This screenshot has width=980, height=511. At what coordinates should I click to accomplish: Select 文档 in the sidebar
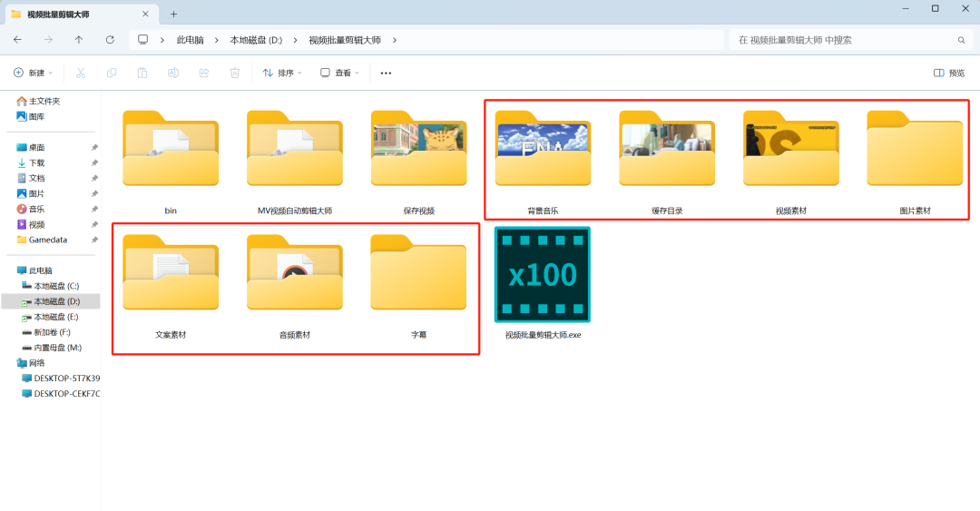31,178
